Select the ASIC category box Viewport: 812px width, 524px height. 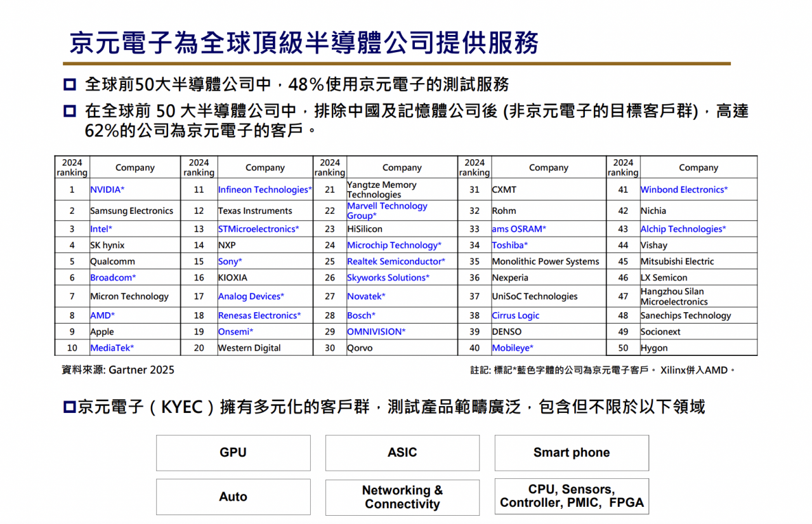click(402, 453)
